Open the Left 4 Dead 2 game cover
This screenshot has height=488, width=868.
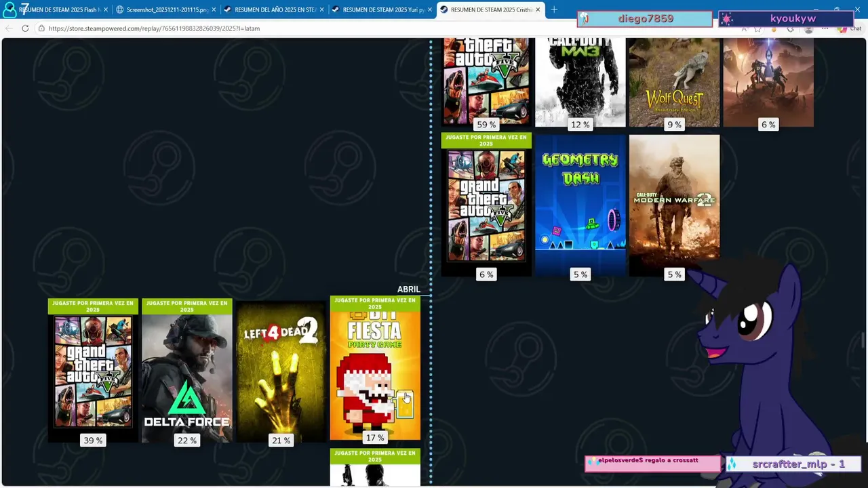click(x=281, y=371)
